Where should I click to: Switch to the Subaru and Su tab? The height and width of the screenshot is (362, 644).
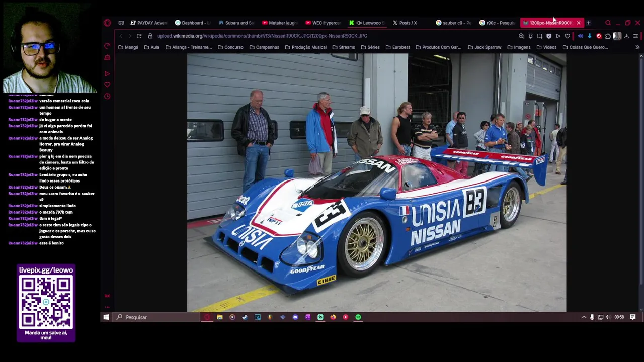point(236,23)
